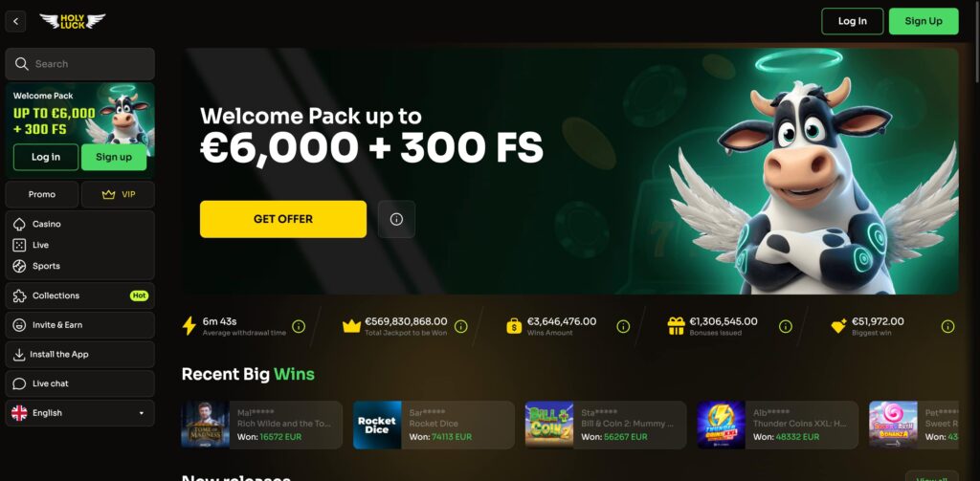Open info icon for Total Jackpot
Viewport: 980px width, 481px height.
click(x=460, y=326)
